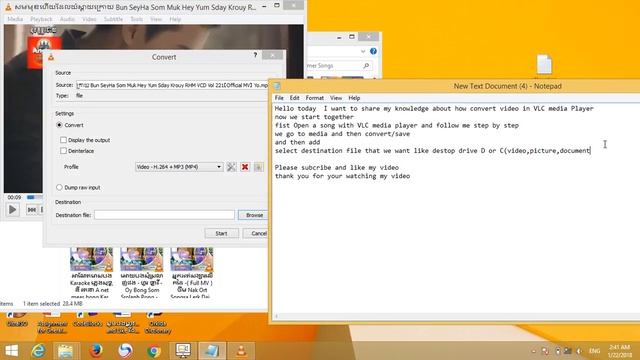The image size is (640, 360).
Task: Click the screen recorder monitor taskbar icon
Action: [x=183, y=351]
